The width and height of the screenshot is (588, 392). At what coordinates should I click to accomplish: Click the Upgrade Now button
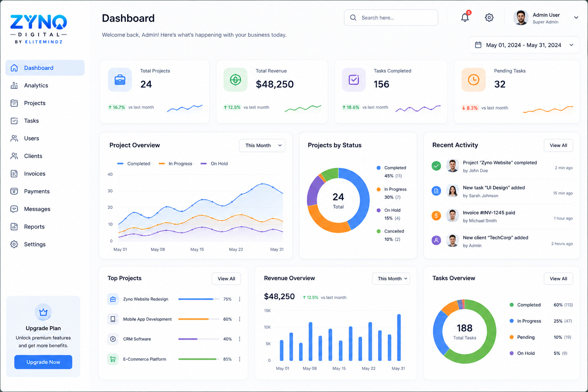pyautogui.click(x=43, y=362)
